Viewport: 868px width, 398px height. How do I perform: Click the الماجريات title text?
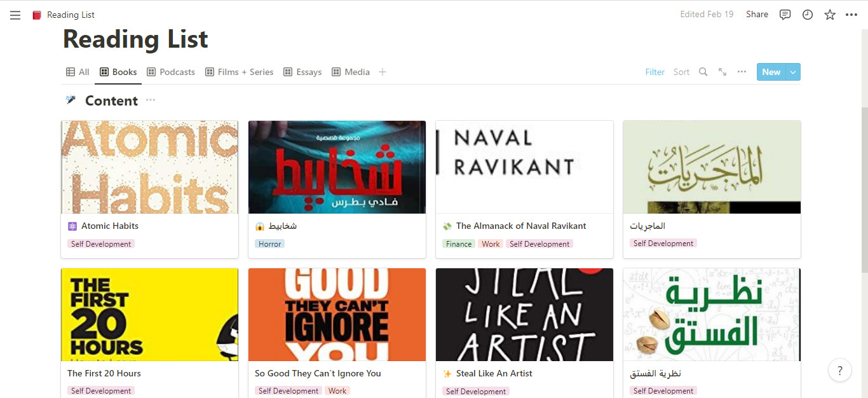coord(648,226)
